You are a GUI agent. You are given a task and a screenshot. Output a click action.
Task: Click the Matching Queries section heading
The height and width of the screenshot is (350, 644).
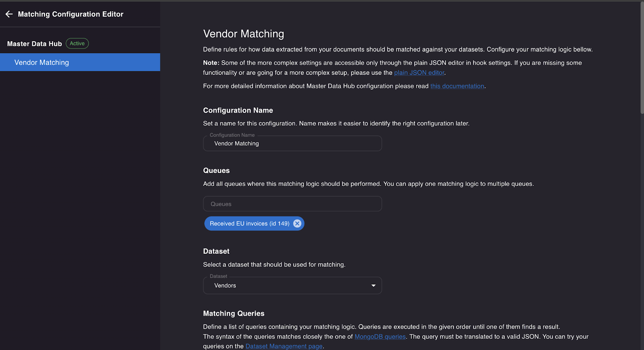pos(233,313)
